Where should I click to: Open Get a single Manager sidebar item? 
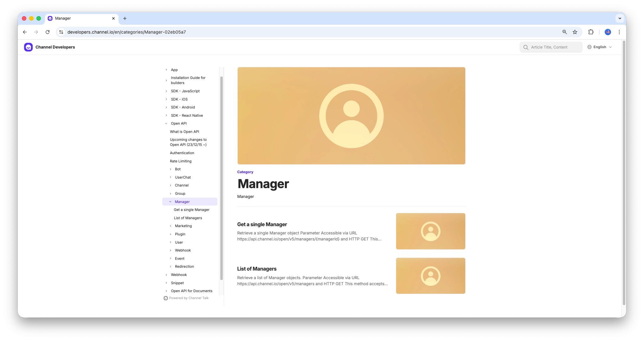point(191,210)
